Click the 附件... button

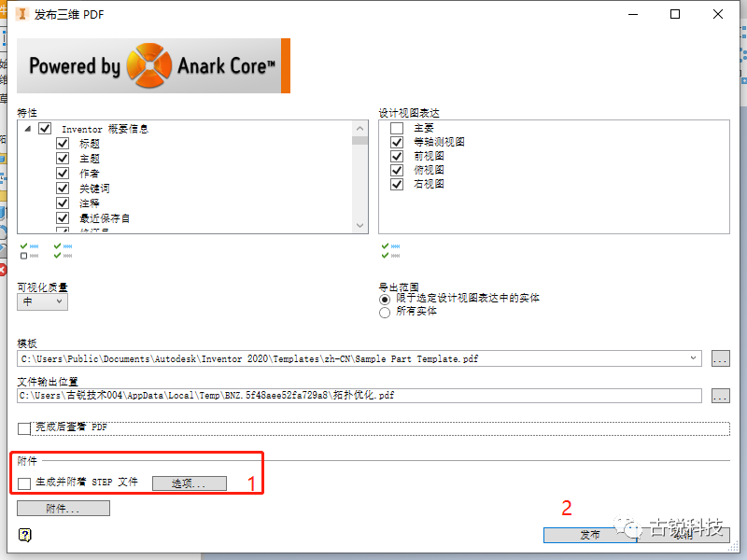point(63,508)
